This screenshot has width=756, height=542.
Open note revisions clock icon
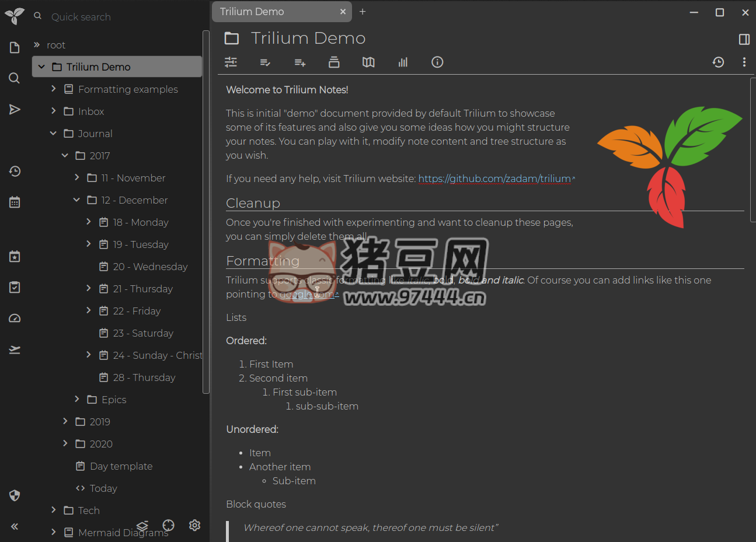click(x=719, y=62)
